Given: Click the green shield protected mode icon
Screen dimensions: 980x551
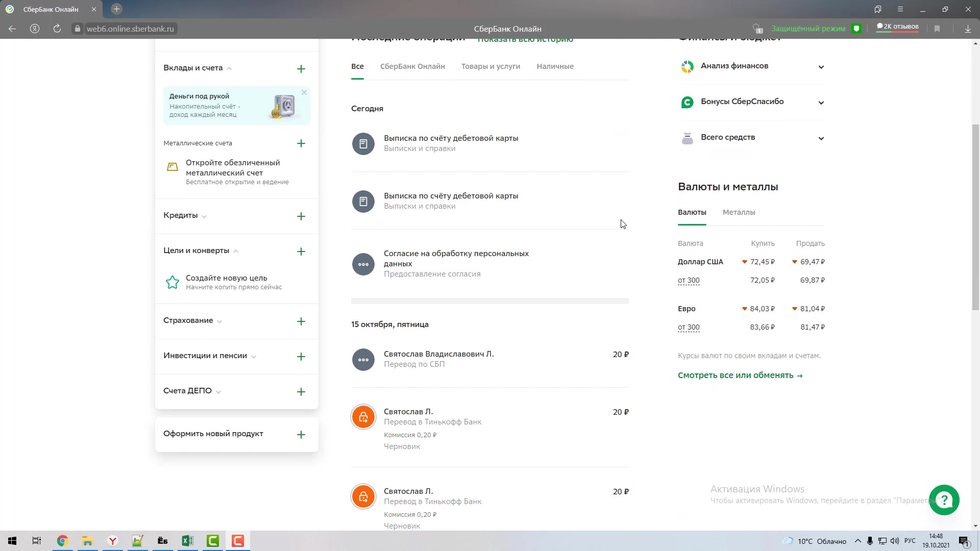Looking at the screenshot, I should click(857, 29).
